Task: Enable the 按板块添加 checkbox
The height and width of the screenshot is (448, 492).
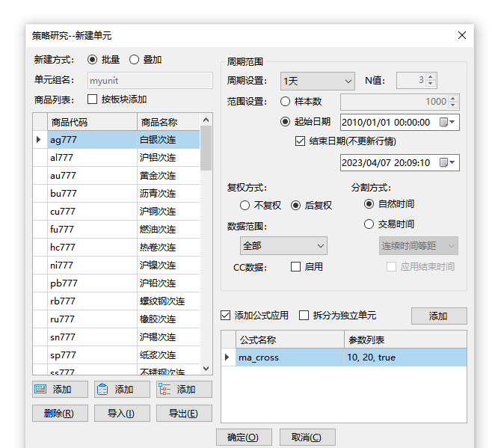Action: [93, 99]
